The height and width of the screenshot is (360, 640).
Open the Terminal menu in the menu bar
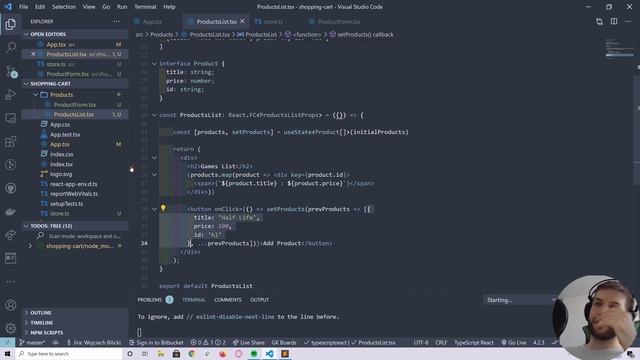(x=145, y=7)
